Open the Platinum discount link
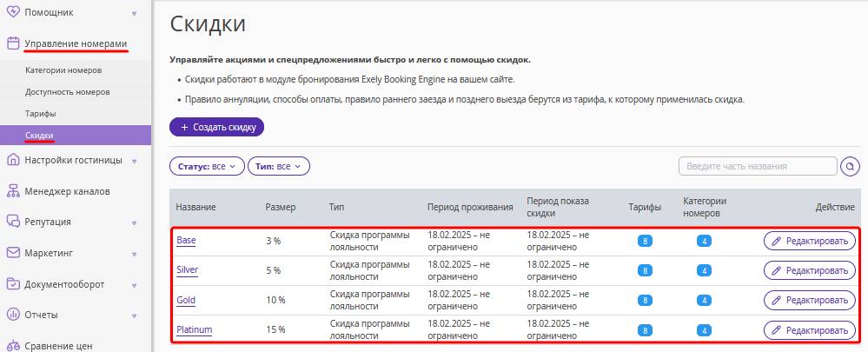Viewport: 868px width, 352px height. coord(195,330)
